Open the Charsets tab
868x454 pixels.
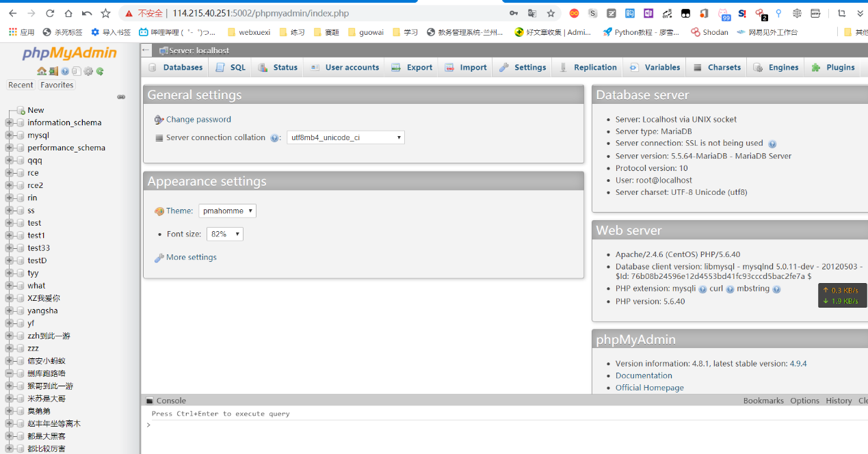(717, 67)
